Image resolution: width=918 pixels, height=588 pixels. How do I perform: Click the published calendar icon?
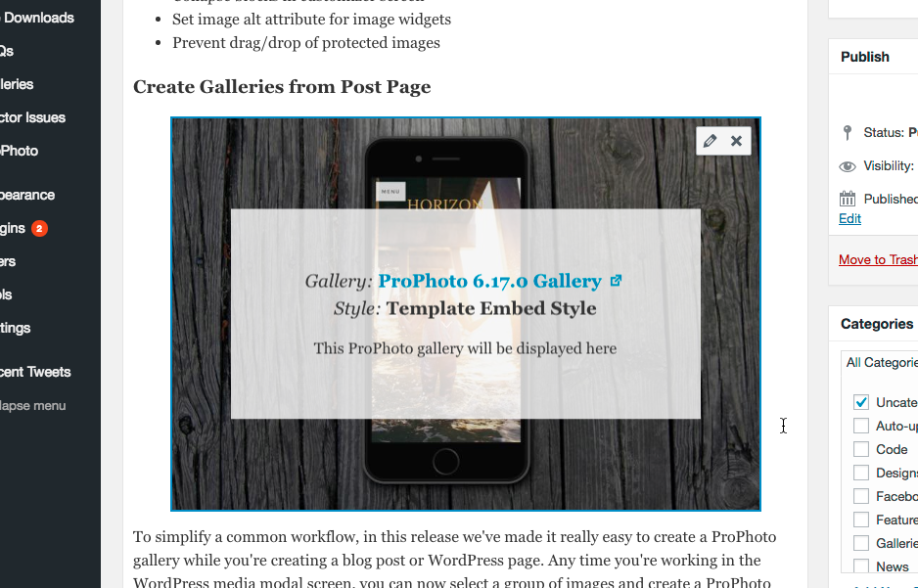tap(848, 199)
